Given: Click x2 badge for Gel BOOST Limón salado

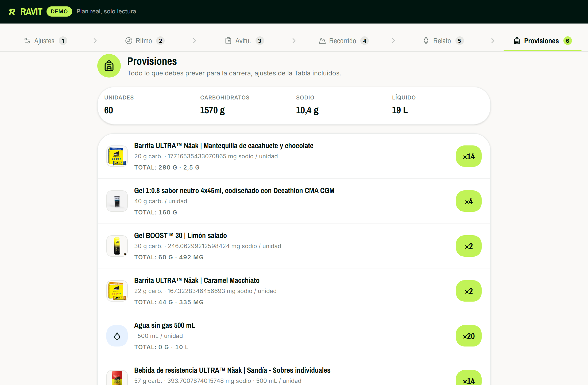Looking at the screenshot, I should [469, 246].
